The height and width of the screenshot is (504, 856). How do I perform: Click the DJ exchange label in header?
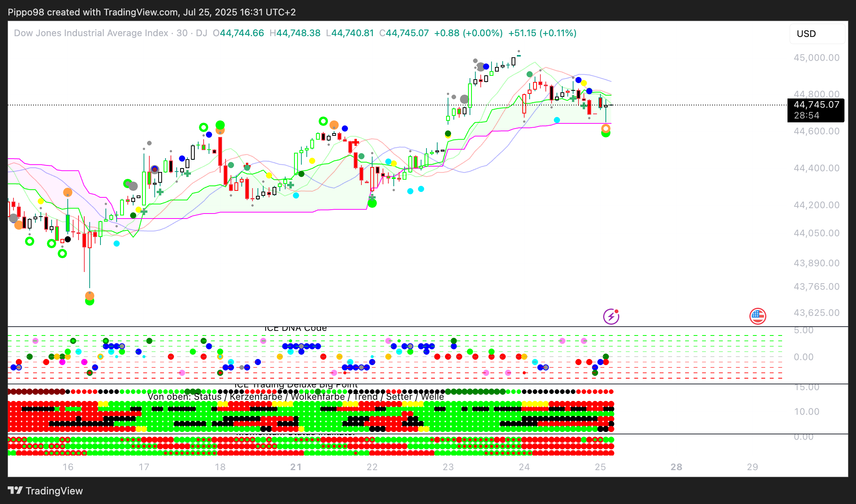click(x=201, y=33)
